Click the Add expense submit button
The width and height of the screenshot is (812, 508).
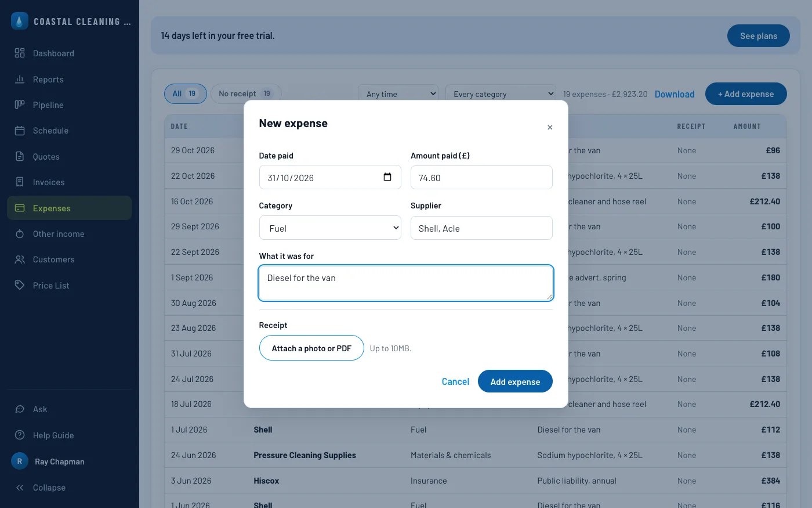tap(515, 381)
